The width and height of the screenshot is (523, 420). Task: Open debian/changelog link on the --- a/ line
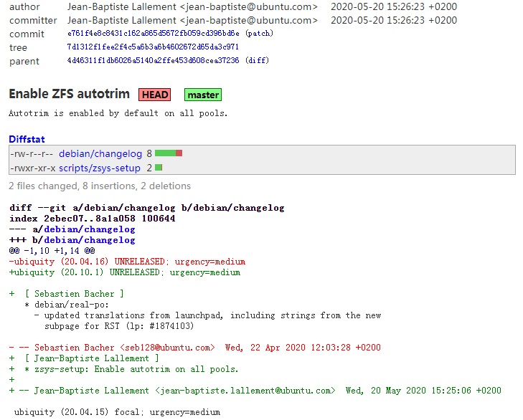pyautogui.click(x=90, y=229)
